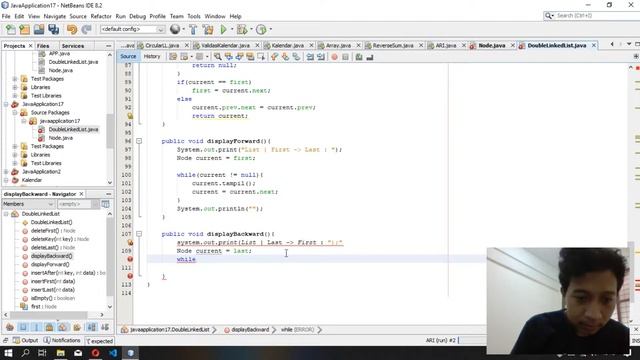Screen dimensions: 640x360
Task: Toggle fully qualified names filter in Navigator
Action: 77,327
